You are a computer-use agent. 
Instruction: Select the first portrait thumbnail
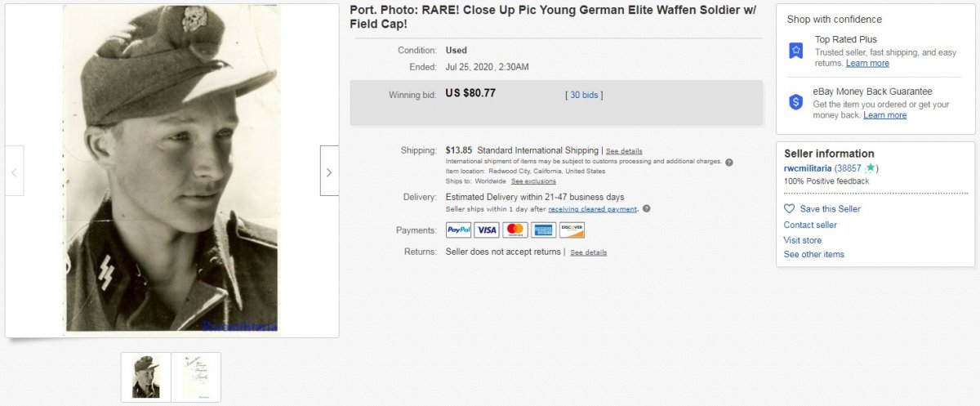(x=146, y=377)
